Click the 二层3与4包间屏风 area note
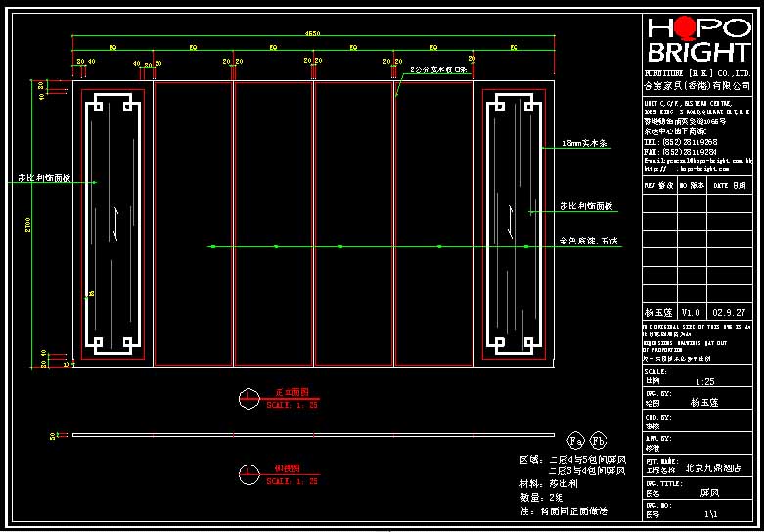 tap(588, 471)
